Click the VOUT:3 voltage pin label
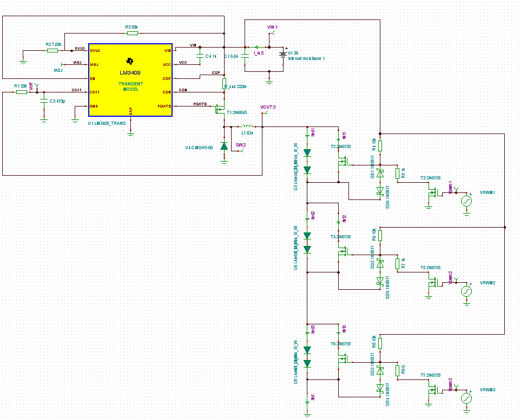 268,107
